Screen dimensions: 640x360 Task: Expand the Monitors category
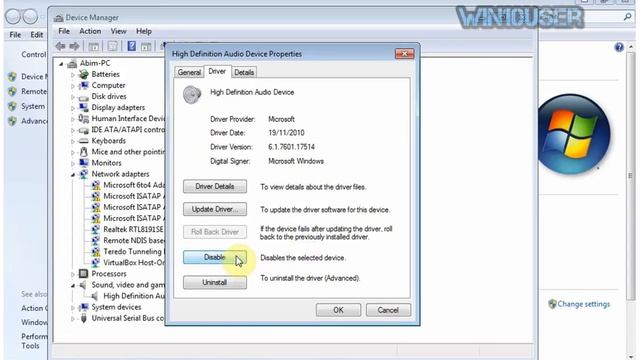(x=73, y=163)
